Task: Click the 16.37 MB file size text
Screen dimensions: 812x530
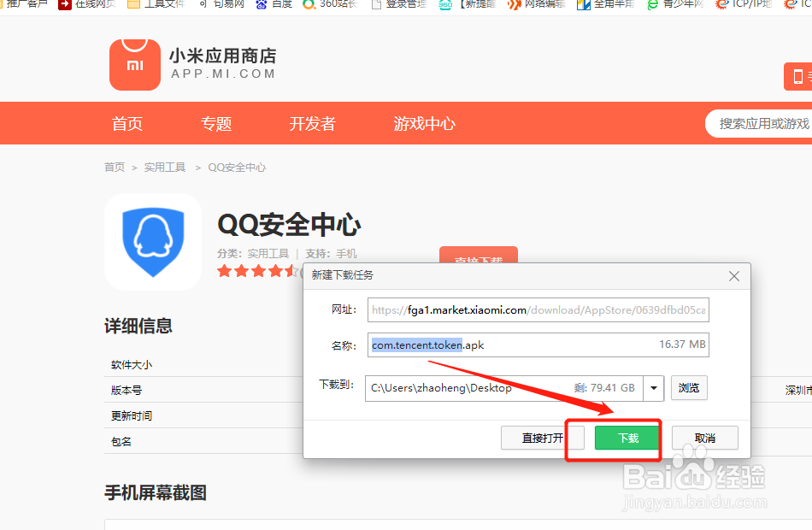Action: point(682,344)
